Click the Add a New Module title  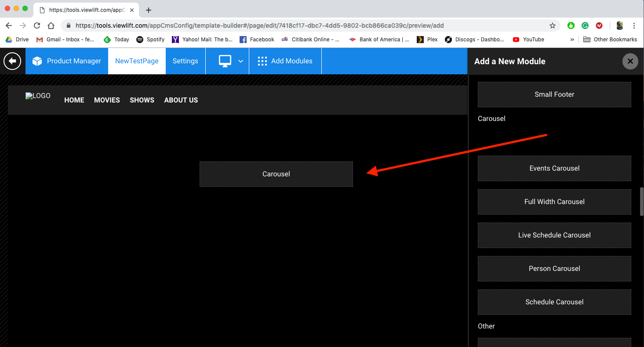(510, 62)
